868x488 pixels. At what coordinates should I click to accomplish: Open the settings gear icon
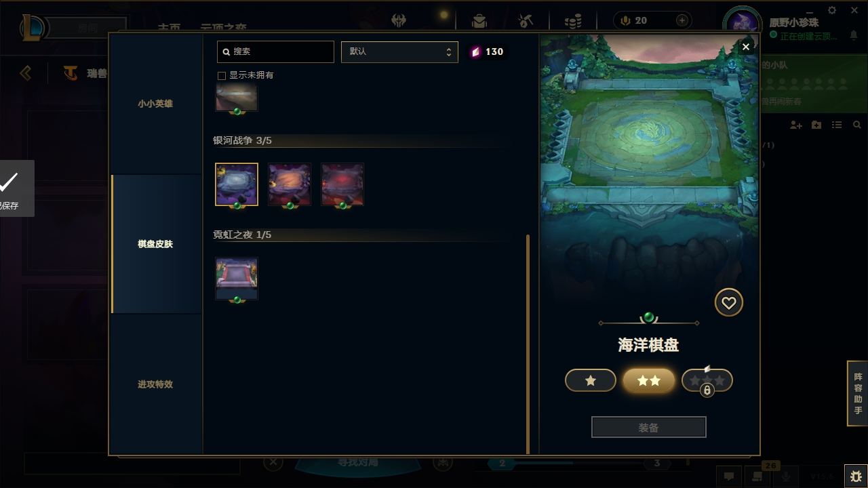[x=832, y=10]
